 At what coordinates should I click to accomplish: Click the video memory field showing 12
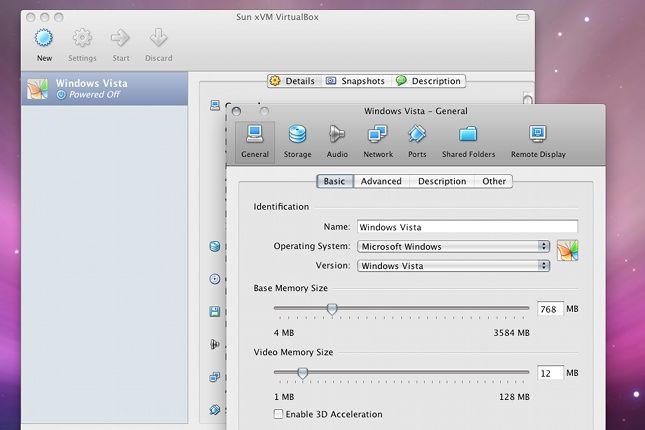[550, 373]
